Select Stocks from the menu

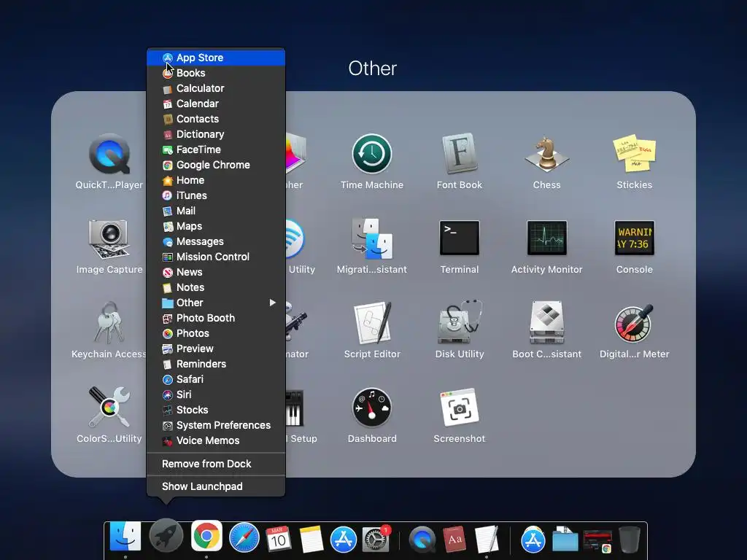click(x=216, y=410)
